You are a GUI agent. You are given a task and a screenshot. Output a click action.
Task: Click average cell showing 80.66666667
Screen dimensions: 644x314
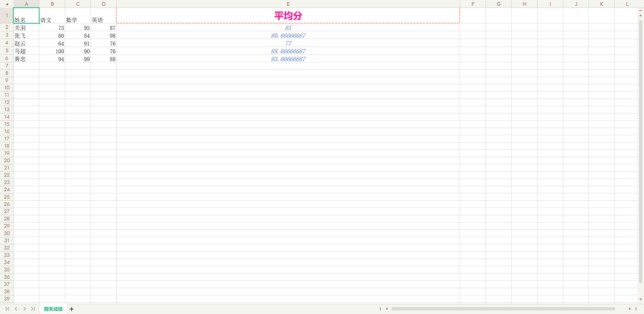288,36
